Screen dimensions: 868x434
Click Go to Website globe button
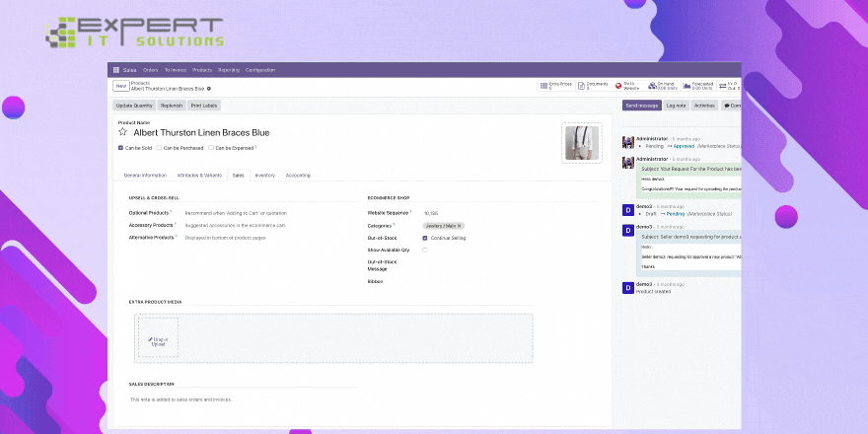click(628, 86)
